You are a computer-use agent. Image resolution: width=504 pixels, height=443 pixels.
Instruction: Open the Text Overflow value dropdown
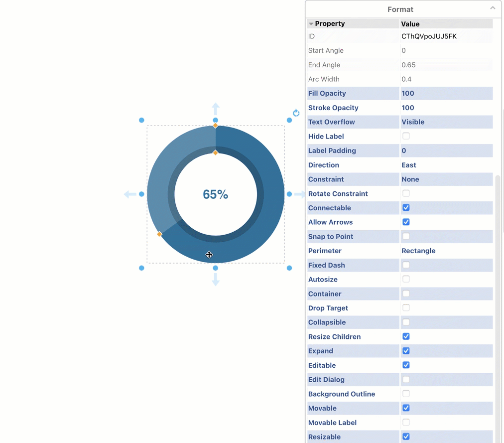[x=446, y=122]
